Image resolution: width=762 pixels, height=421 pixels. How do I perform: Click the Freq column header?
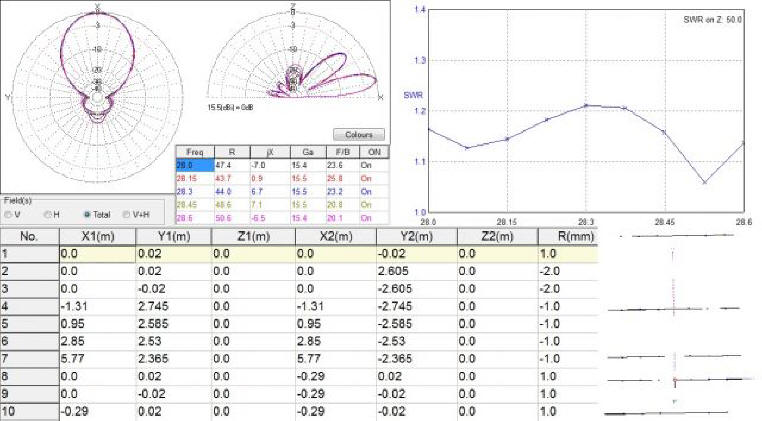(195, 152)
